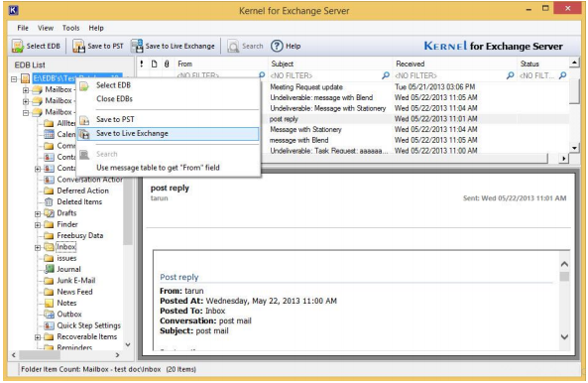Select the News Feed folder
Image resolution: width=588 pixels, height=383 pixels.
pos(74,292)
